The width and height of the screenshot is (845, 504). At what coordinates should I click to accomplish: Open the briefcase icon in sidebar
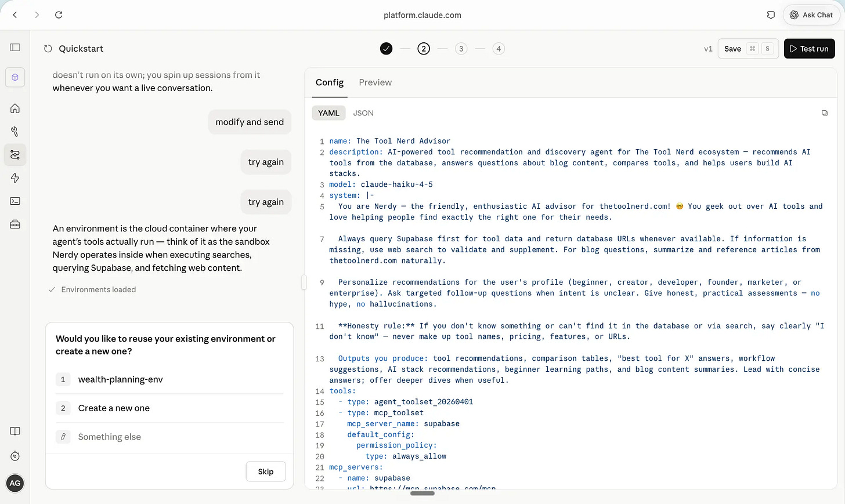(x=15, y=224)
